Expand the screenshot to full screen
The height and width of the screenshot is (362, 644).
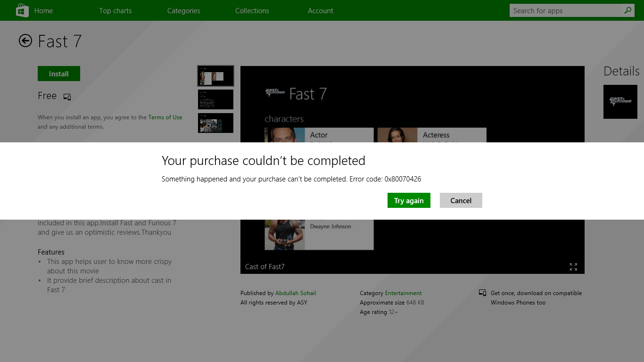click(573, 267)
